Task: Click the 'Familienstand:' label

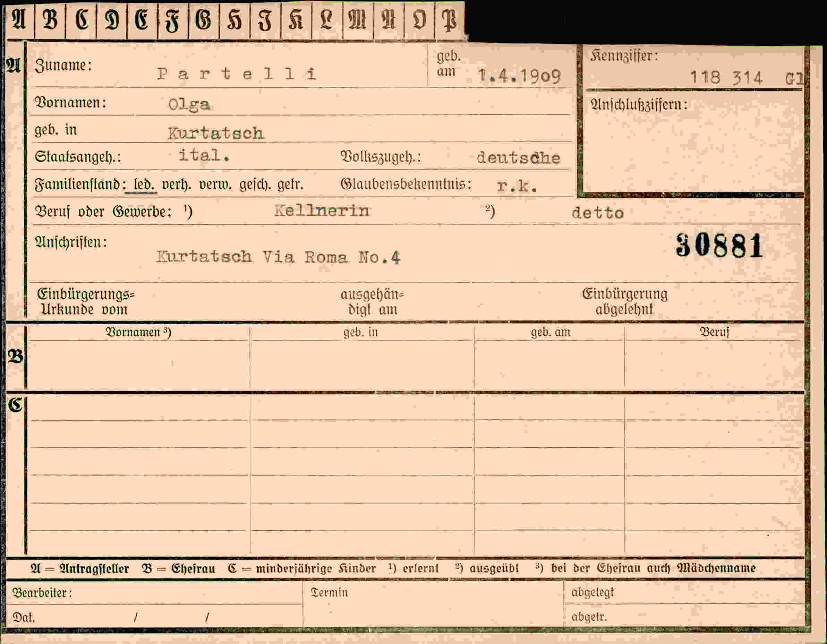Action: tap(80, 184)
